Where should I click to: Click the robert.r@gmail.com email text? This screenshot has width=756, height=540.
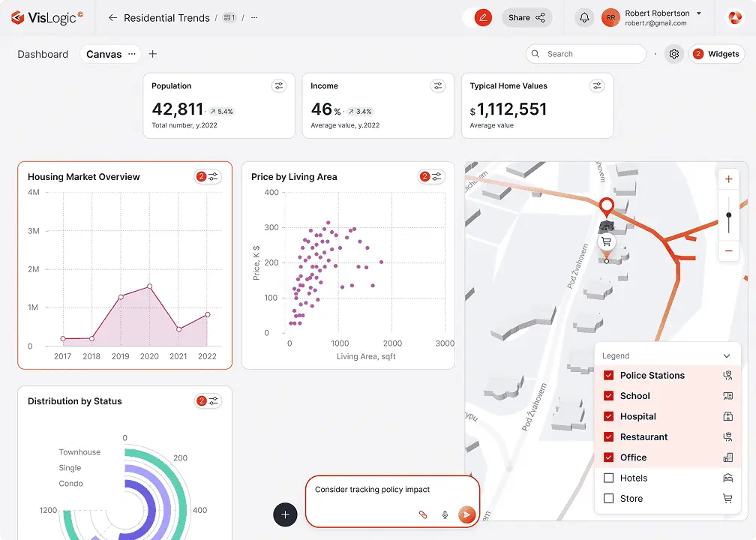pos(655,23)
